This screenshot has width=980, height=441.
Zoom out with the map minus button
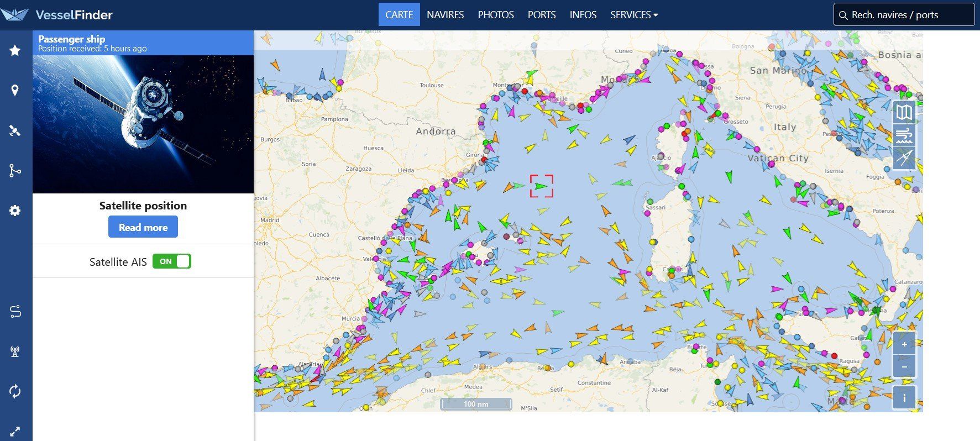point(904,366)
